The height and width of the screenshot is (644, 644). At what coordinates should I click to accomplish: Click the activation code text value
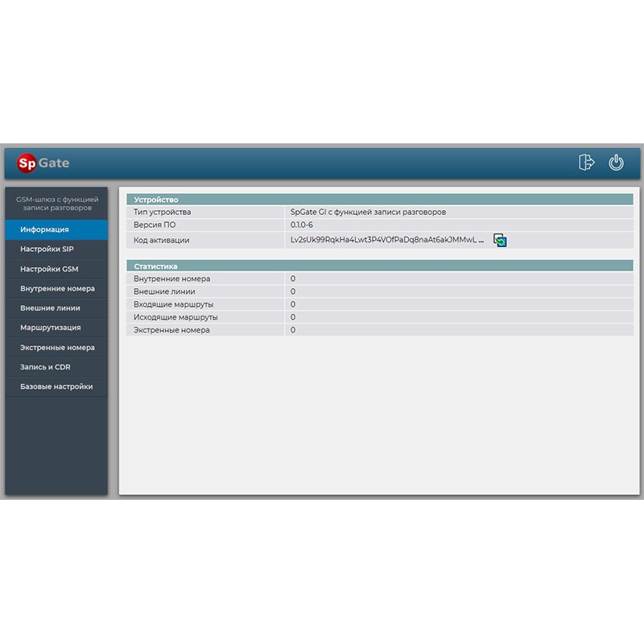[x=386, y=240]
